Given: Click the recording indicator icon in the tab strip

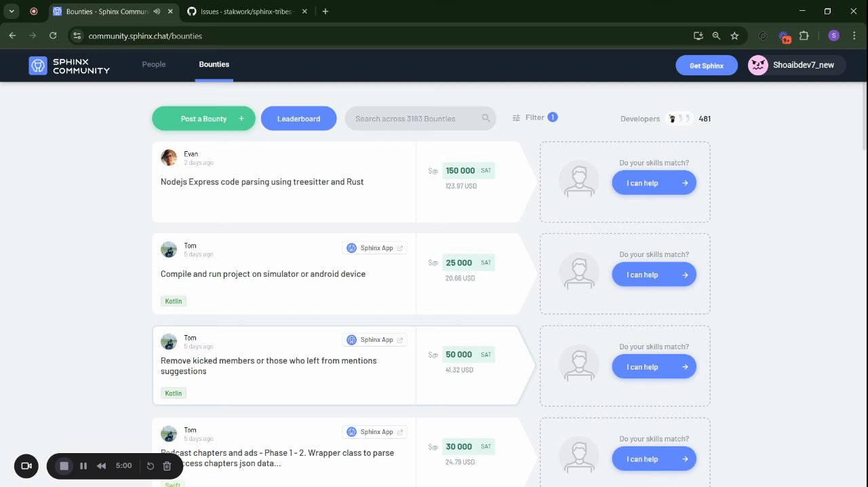Looking at the screenshot, I should 34,12.
